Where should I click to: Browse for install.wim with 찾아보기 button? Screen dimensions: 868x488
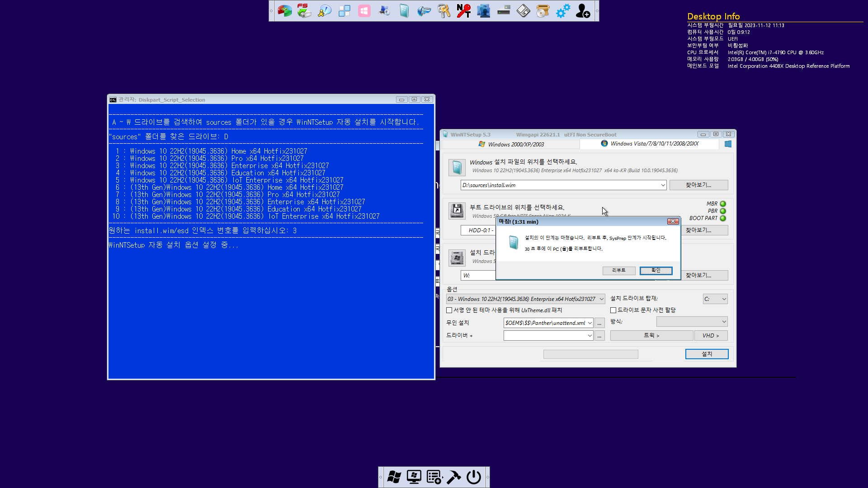(698, 185)
